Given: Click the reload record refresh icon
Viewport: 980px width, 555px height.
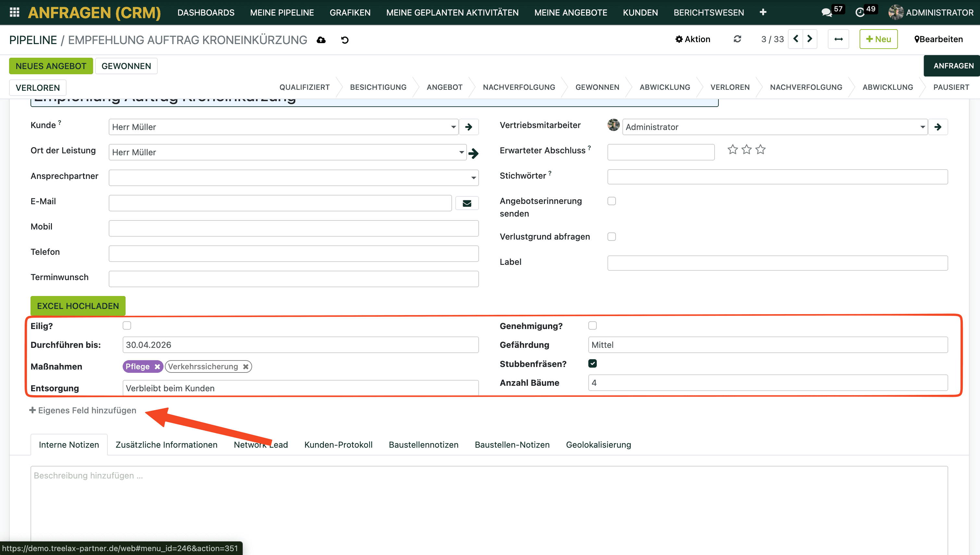Looking at the screenshot, I should coord(737,39).
